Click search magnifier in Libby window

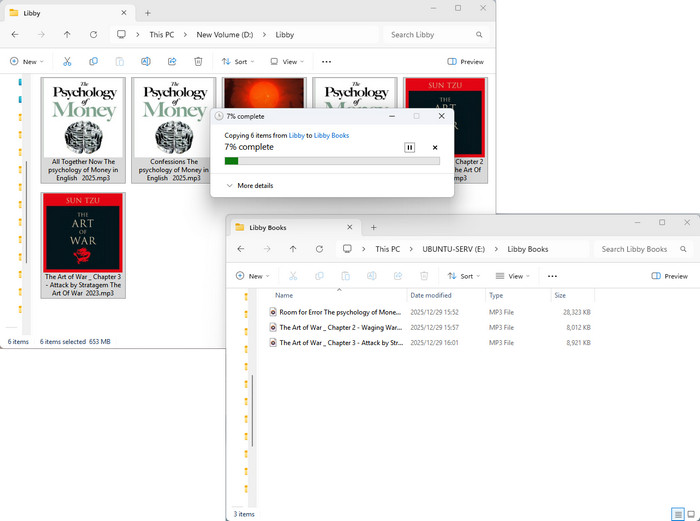[479, 34]
